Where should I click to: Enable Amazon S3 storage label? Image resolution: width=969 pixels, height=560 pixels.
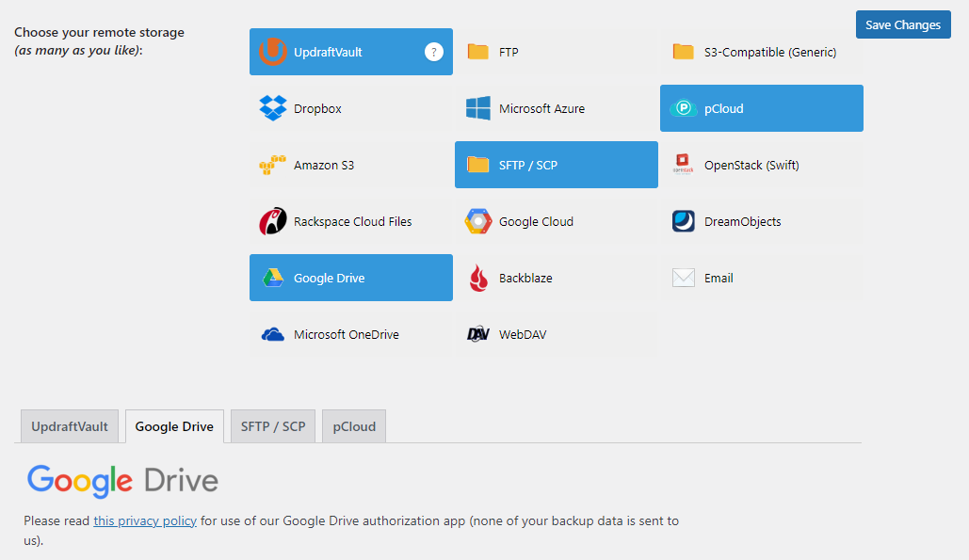pyautogui.click(x=324, y=166)
